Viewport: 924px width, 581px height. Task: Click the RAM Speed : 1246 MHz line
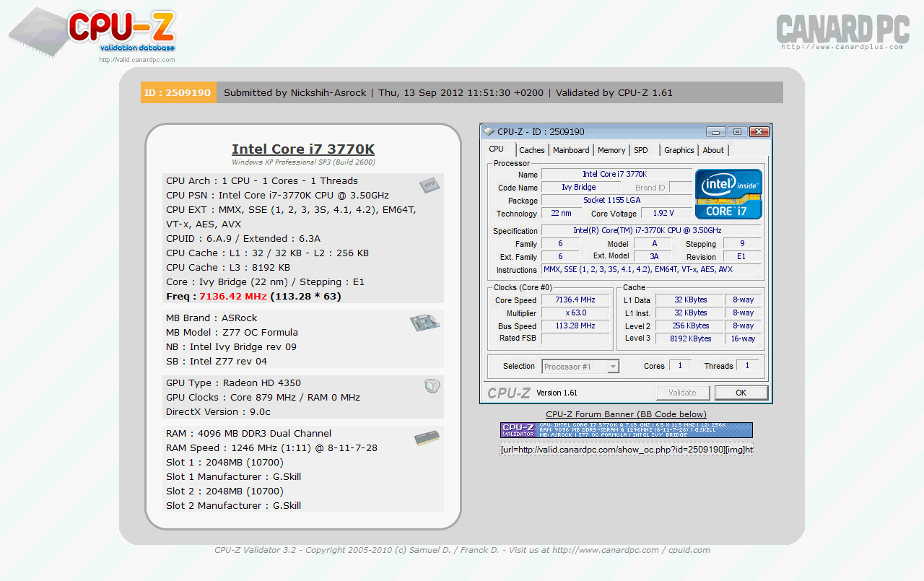(271, 448)
